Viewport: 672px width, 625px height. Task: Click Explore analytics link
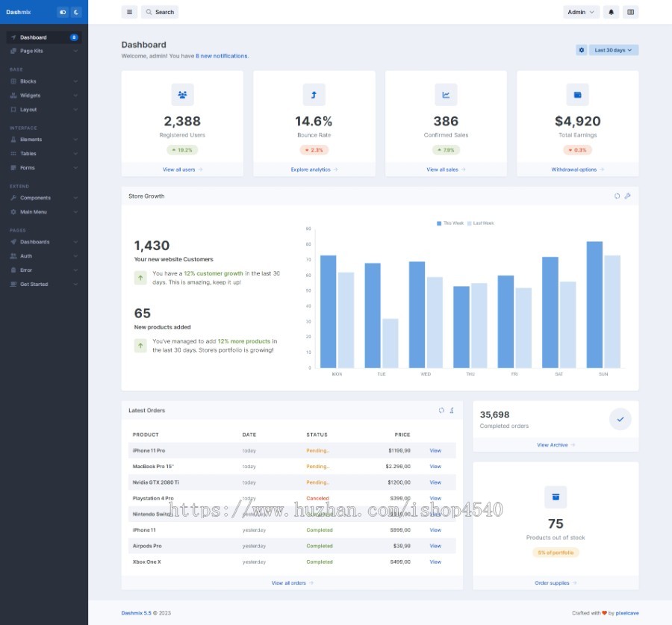pyautogui.click(x=314, y=170)
